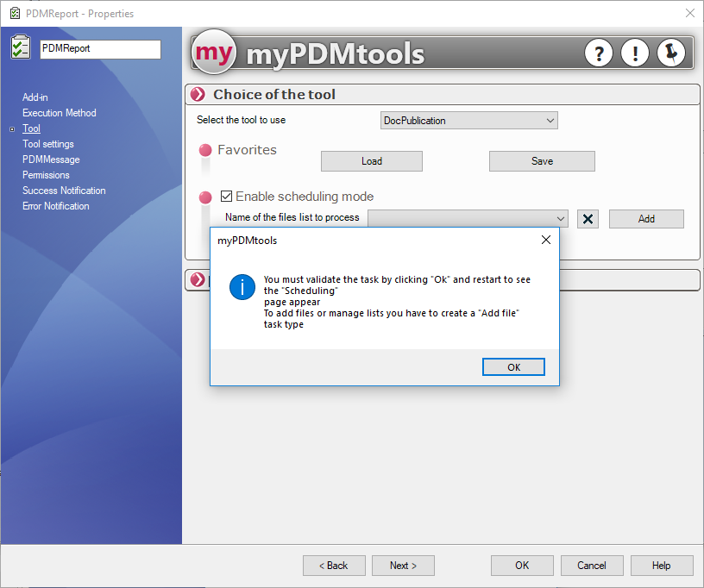The height and width of the screenshot is (588, 704).
Task: Click the Save favorites button
Action: 542,161
